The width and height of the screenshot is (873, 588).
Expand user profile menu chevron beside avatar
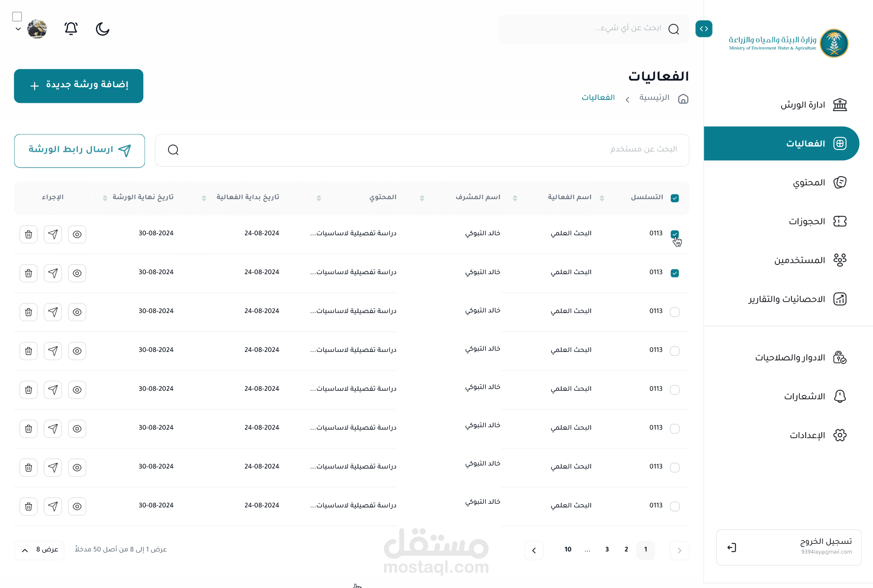[x=18, y=29]
